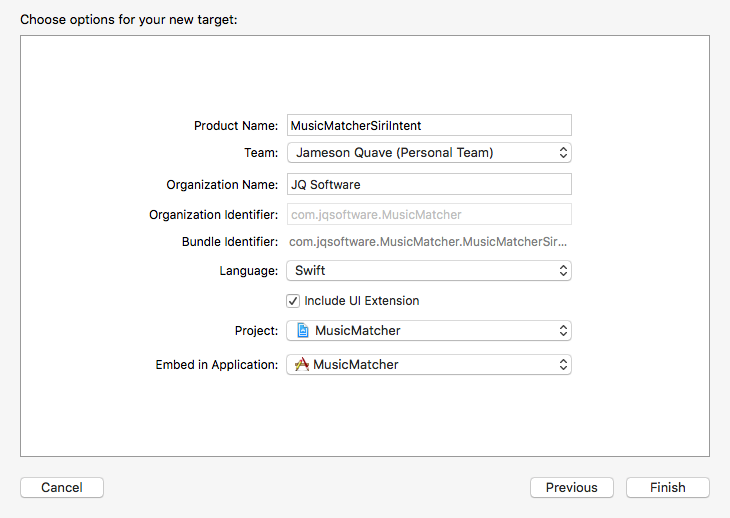Click the Include UI Extension label text

362,301
